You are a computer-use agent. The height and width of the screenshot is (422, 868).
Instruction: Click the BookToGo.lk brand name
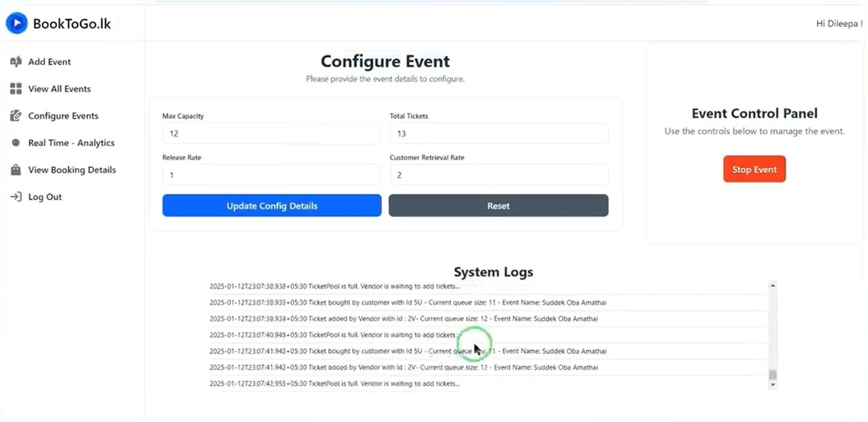[x=72, y=24]
